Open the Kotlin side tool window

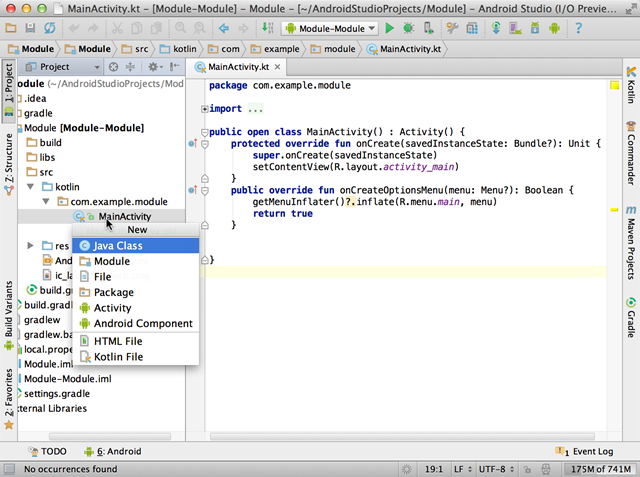pos(631,88)
